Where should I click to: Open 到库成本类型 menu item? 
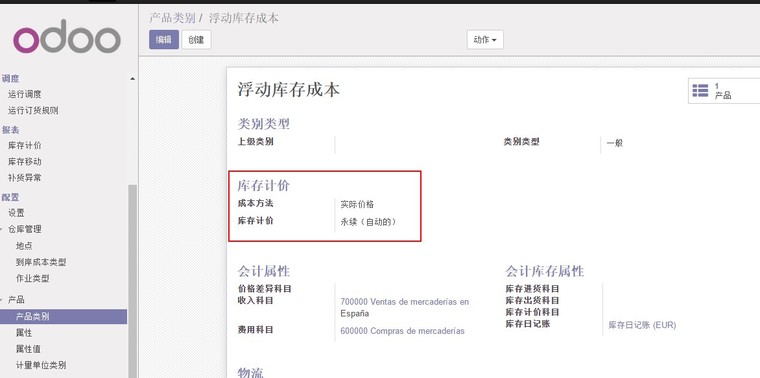41,262
